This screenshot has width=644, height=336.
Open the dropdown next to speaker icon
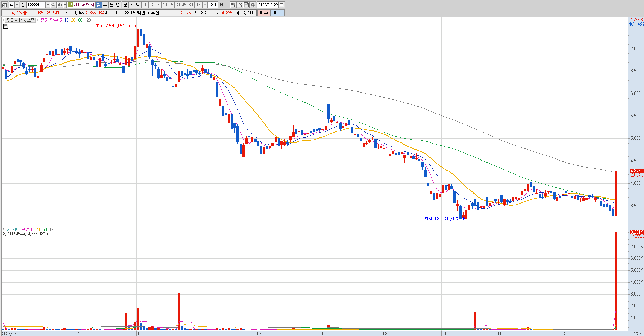point(65,5)
